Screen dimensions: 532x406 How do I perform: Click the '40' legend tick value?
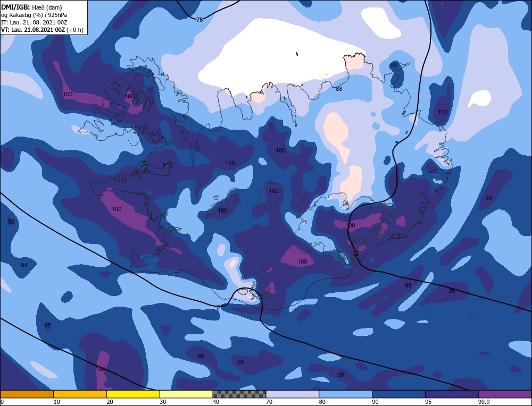coord(216,402)
